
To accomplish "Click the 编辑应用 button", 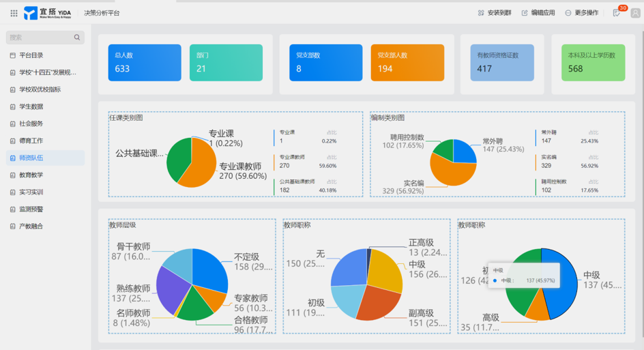I will pyautogui.click(x=538, y=13).
